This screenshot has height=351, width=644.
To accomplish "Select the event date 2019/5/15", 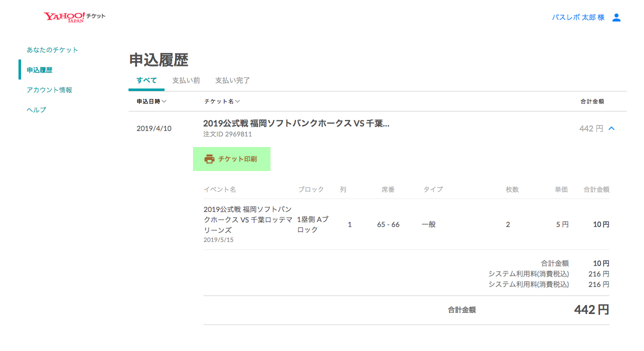I will 218,240.
